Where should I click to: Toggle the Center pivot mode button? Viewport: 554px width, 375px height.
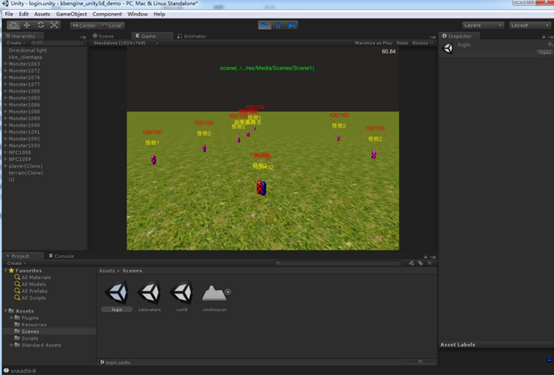[x=84, y=25]
